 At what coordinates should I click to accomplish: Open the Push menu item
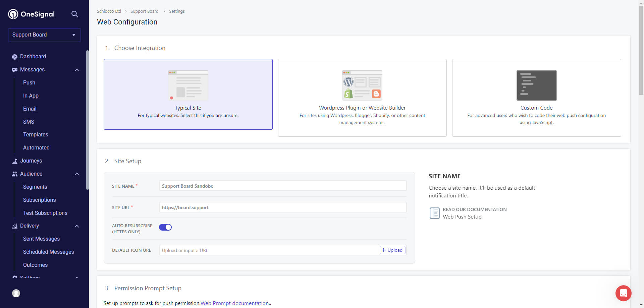point(29,83)
